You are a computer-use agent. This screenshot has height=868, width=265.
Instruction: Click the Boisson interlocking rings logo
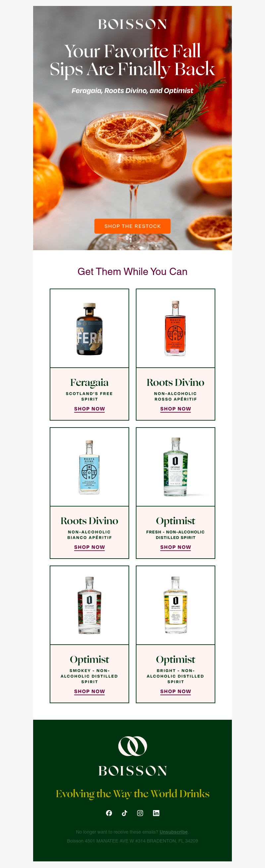[132, 746]
